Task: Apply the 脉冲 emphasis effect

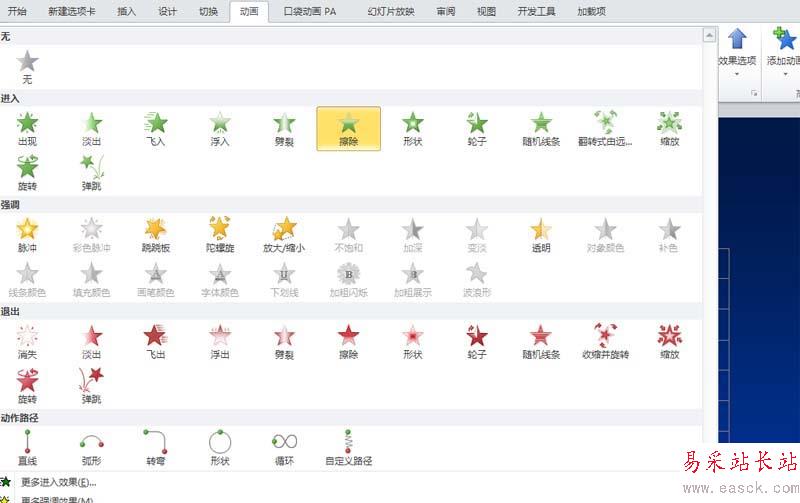Action: pos(28,236)
